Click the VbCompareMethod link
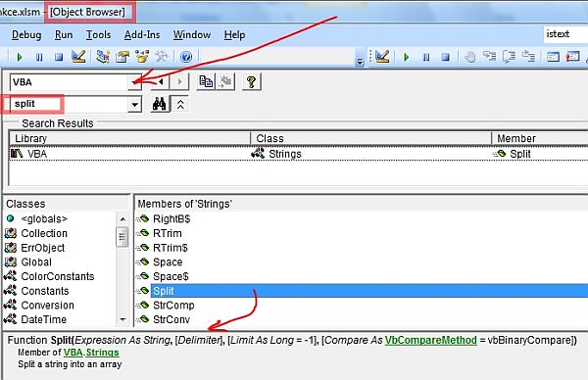588x380 pixels. (x=431, y=340)
